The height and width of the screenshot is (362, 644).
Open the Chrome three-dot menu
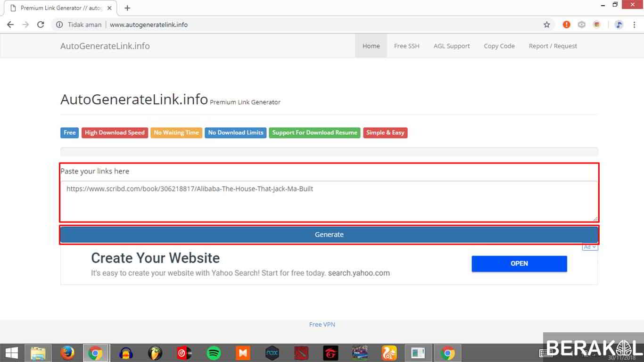click(634, 25)
